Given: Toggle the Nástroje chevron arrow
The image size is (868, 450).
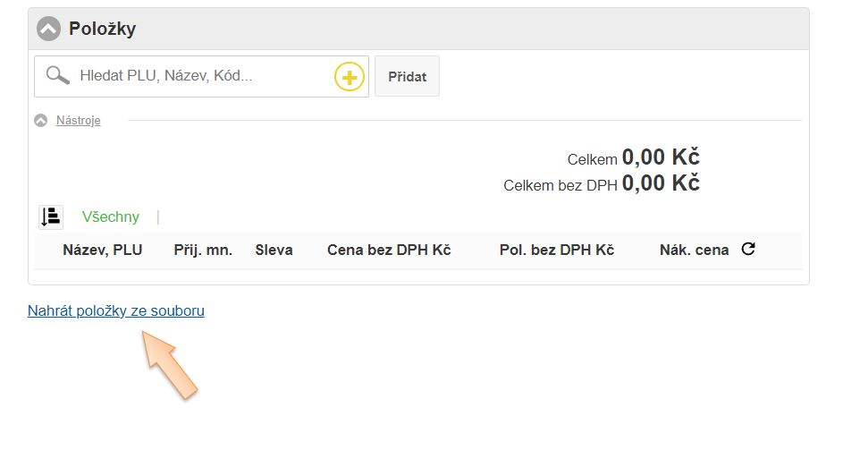Looking at the screenshot, I should (x=40, y=121).
